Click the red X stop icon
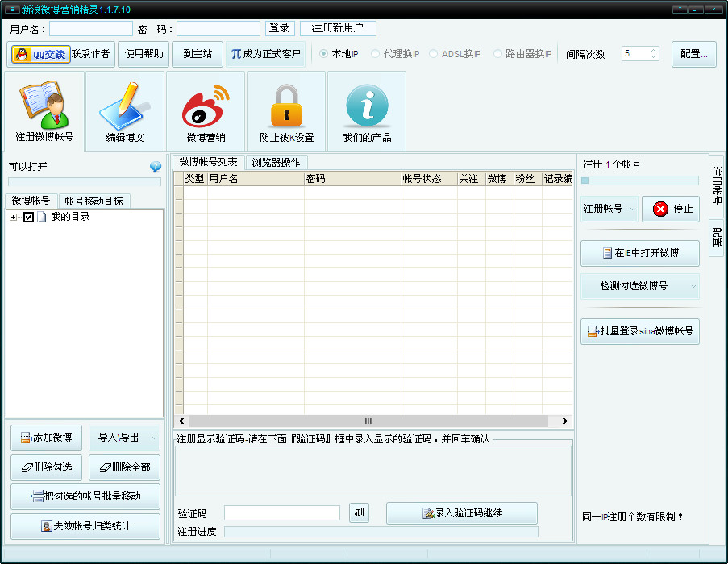This screenshot has height=564, width=728. tap(660, 209)
